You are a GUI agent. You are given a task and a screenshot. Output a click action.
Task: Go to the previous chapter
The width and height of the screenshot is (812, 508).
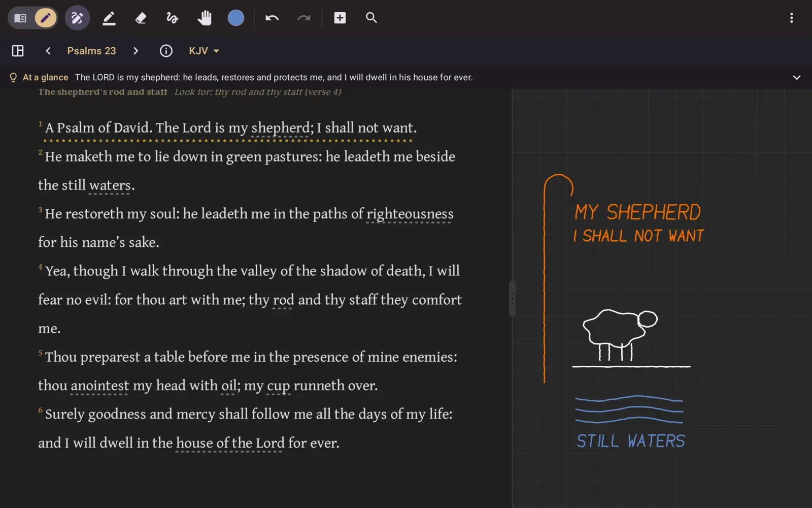(48, 51)
